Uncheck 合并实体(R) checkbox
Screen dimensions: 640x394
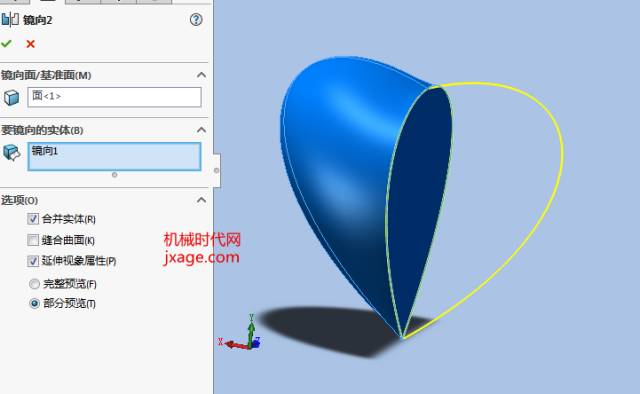point(33,219)
